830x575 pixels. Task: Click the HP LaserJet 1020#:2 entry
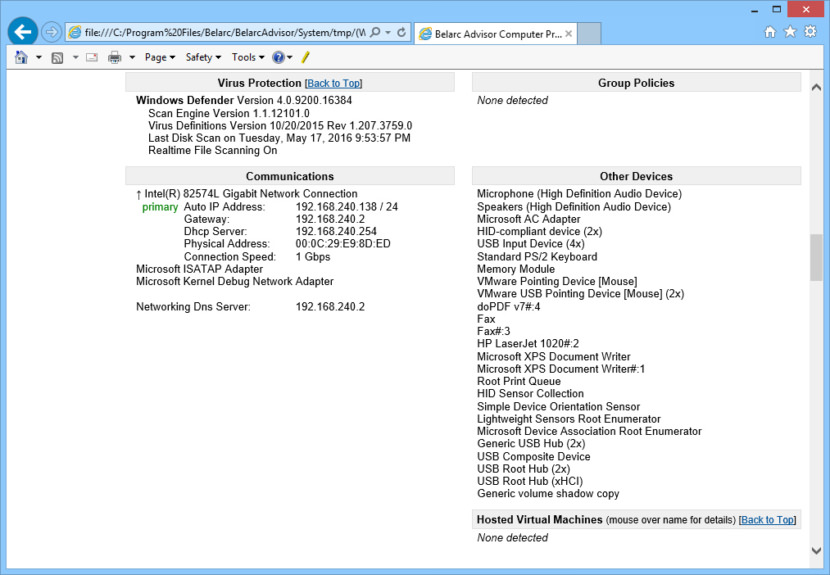point(528,344)
